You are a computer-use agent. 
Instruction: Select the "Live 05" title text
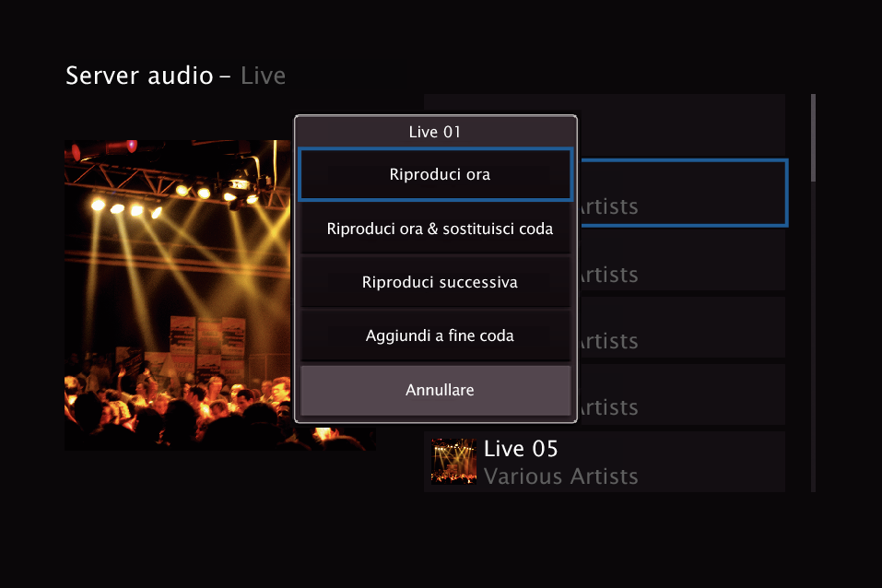point(521,449)
